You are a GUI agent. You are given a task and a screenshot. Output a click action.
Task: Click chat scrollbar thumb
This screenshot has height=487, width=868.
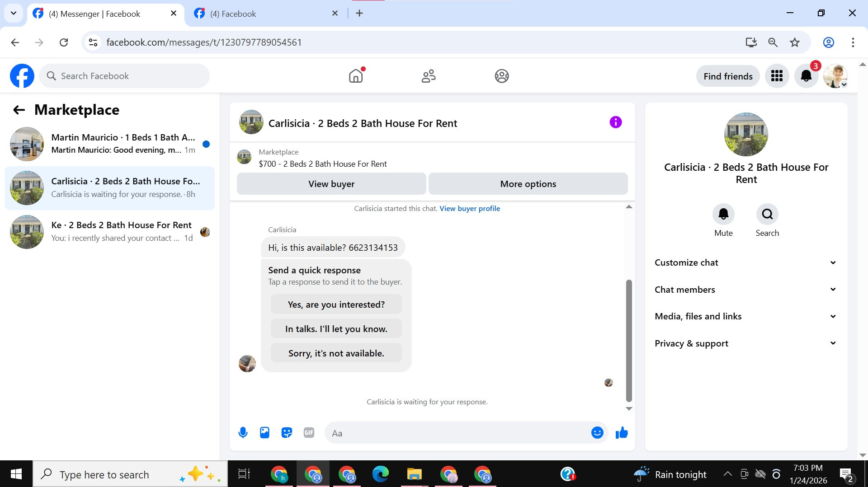click(x=629, y=341)
